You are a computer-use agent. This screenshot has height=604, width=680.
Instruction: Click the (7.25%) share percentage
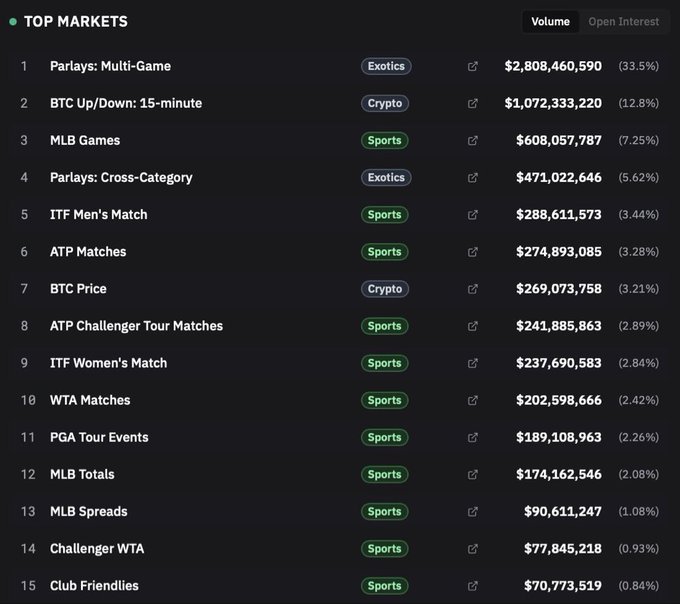638,140
